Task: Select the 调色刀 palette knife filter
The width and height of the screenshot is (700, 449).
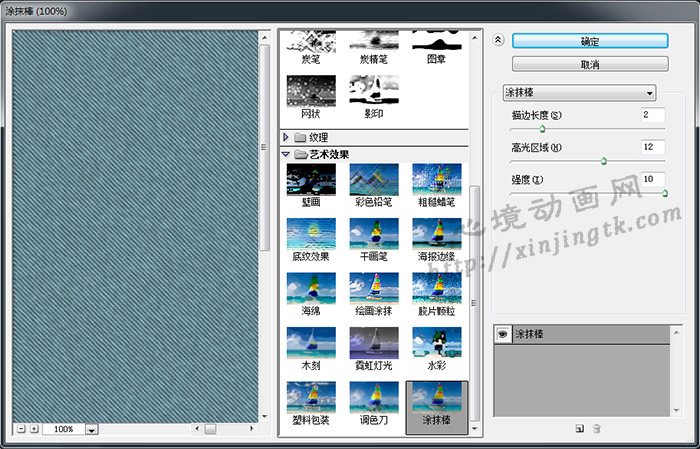Action: [374, 397]
